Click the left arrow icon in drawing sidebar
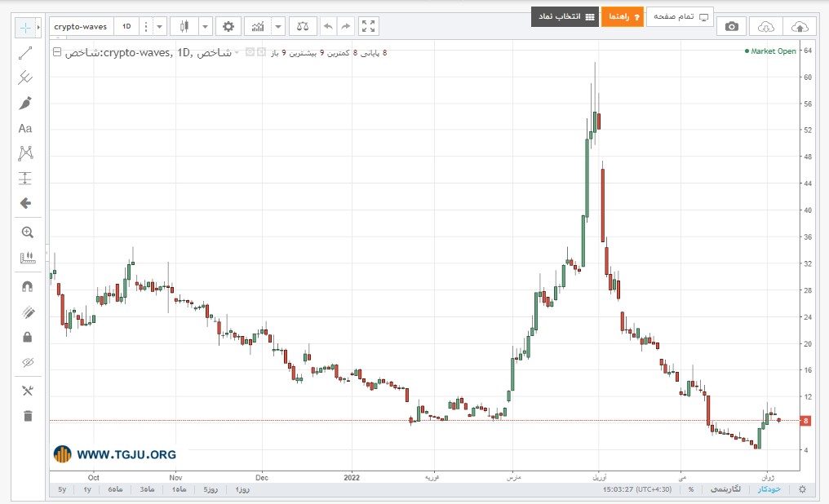The height and width of the screenshot is (504, 829). 24,203
